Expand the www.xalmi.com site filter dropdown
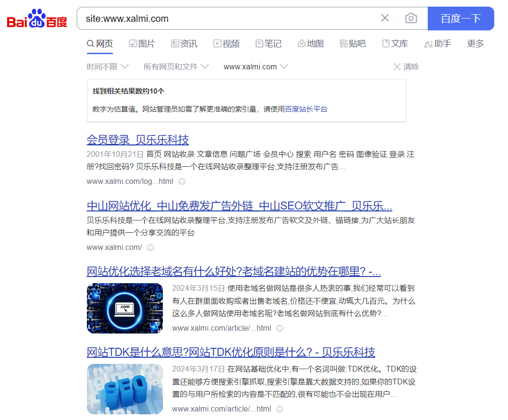 click(x=255, y=67)
